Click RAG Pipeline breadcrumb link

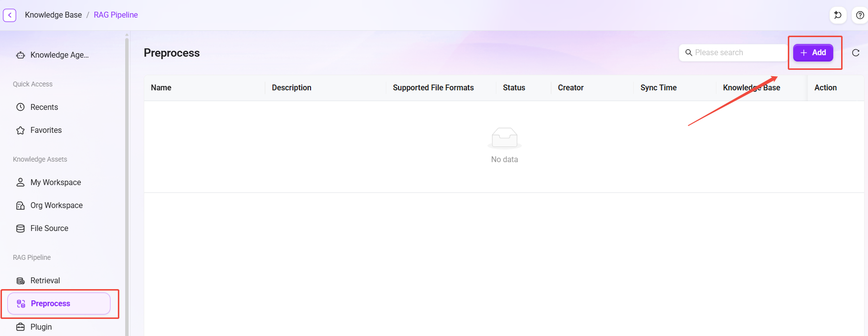[116, 15]
